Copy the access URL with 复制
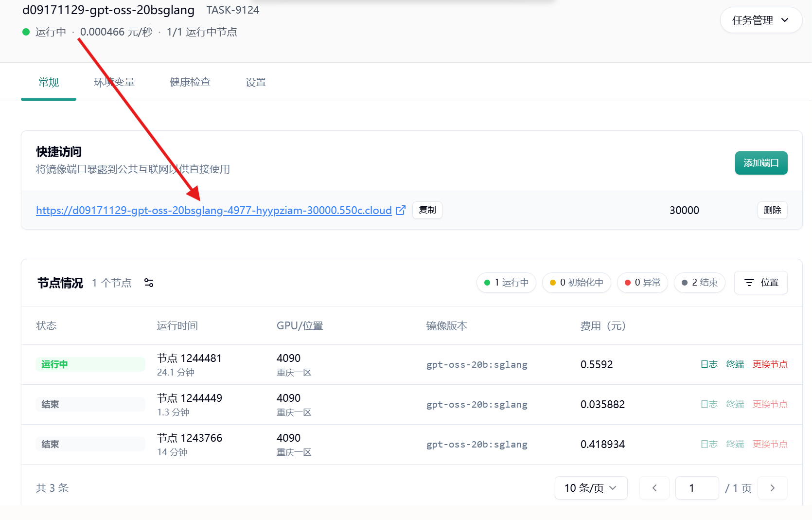The height and width of the screenshot is (520, 812). [427, 210]
